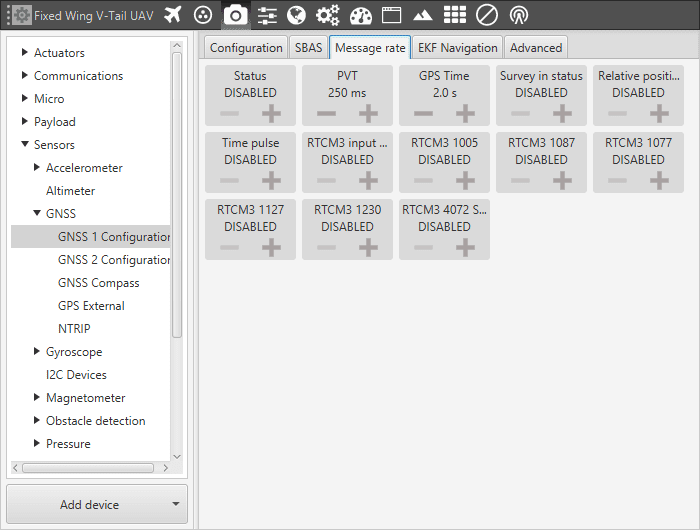Expand the Magnetometer tree node
The image size is (700, 530).
[37, 397]
